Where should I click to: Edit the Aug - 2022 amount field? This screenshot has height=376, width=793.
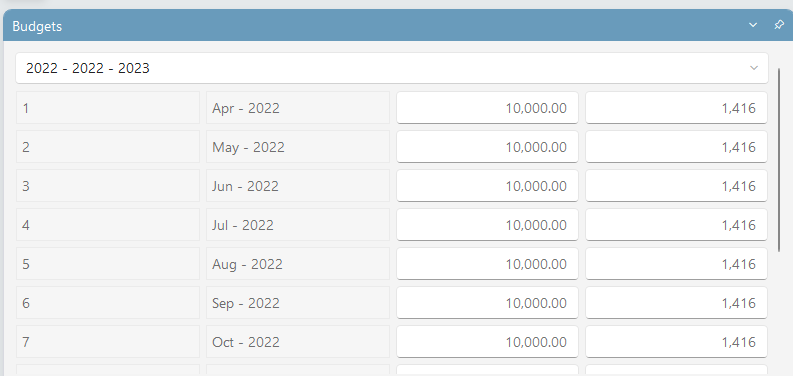tap(487, 264)
